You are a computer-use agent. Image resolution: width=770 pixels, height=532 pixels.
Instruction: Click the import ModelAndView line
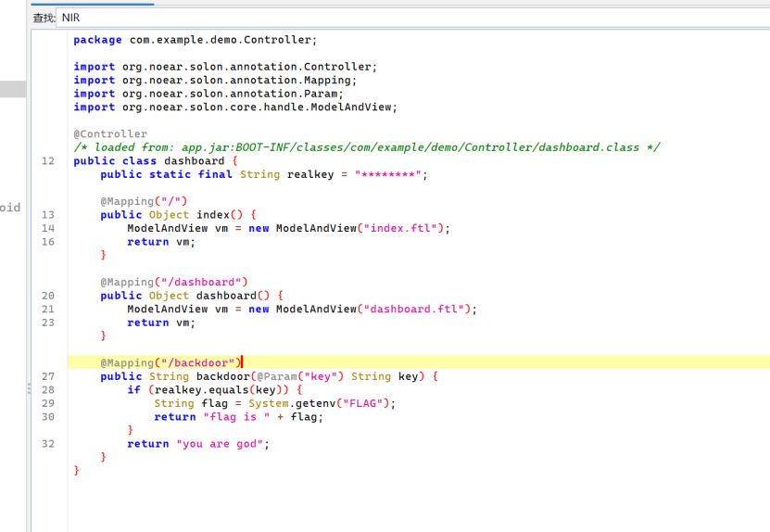point(235,108)
